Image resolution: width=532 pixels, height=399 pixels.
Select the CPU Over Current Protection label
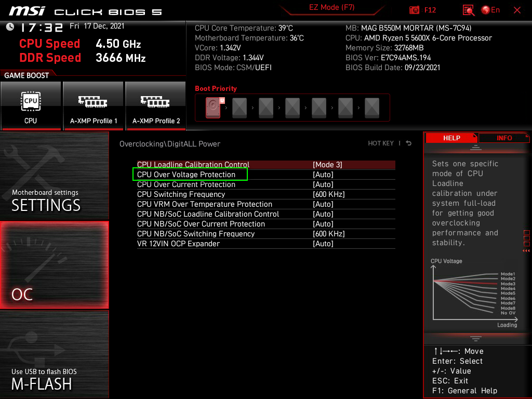click(x=186, y=184)
